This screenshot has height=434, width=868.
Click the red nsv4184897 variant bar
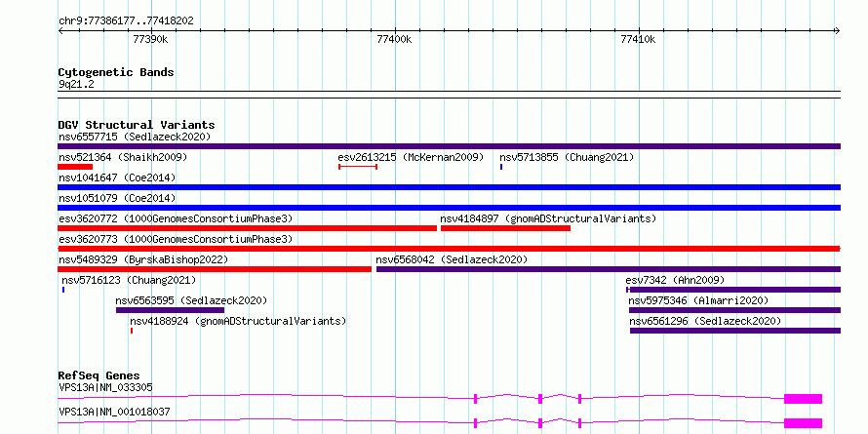tap(505, 228)
